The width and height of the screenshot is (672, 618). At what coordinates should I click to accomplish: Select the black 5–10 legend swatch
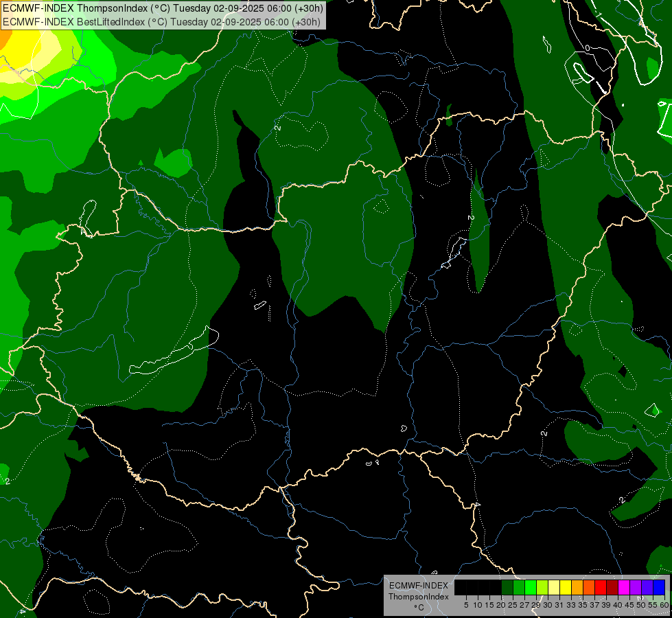(x=472, y=587)
